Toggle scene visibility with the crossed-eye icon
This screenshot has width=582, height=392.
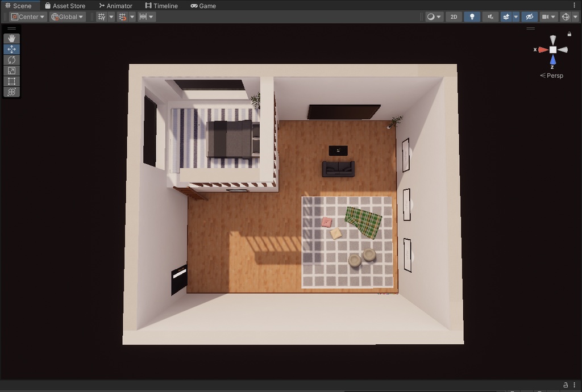click(529, 16)
